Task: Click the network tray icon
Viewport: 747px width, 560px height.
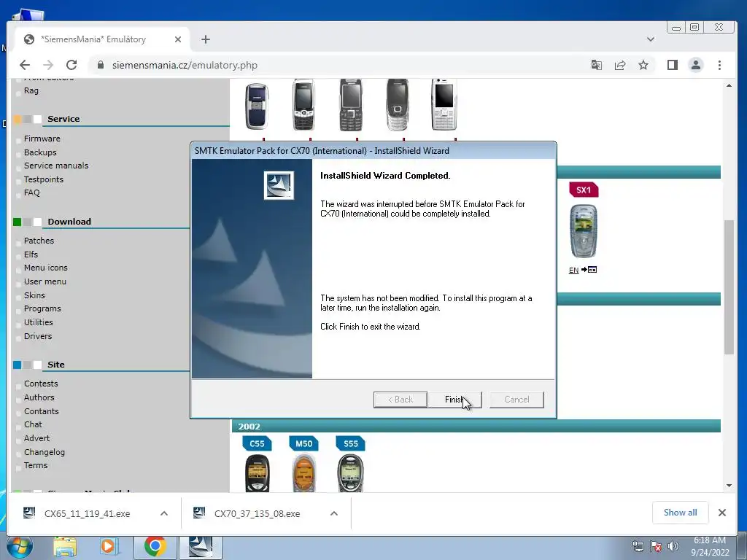Action: 638,546
